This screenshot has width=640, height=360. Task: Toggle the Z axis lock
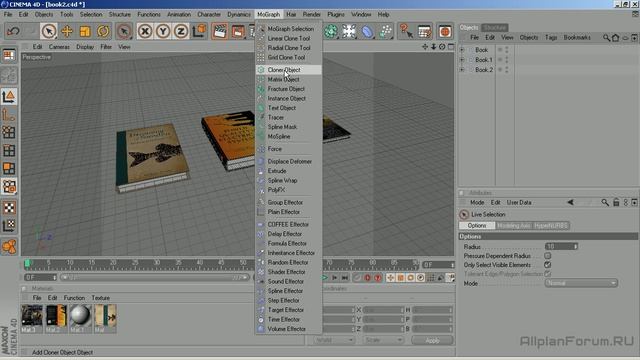tap(181, 31)
